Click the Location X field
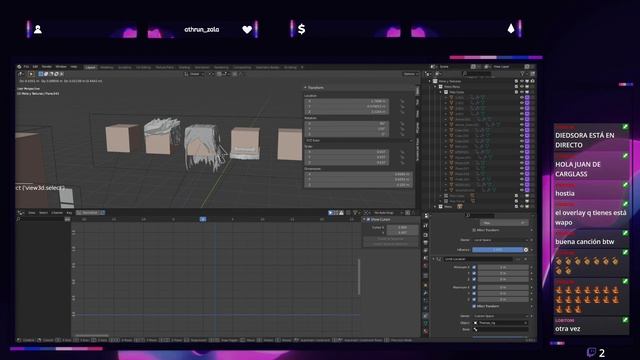 click(x=346, y=101)
